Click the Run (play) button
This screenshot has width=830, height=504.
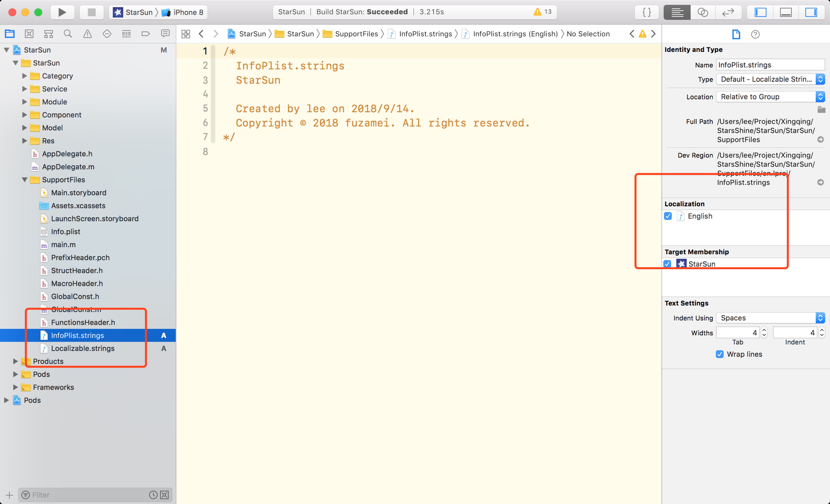[x=62, y=12]
